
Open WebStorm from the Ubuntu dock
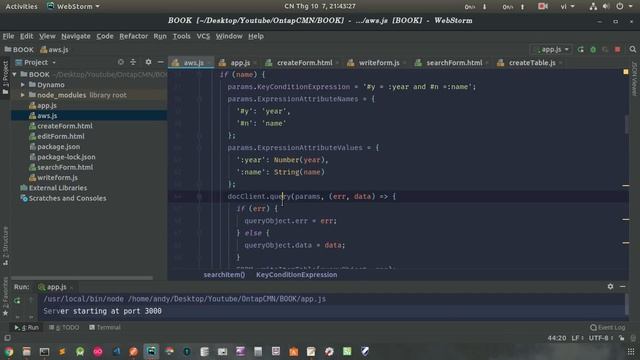coord(151,351)
